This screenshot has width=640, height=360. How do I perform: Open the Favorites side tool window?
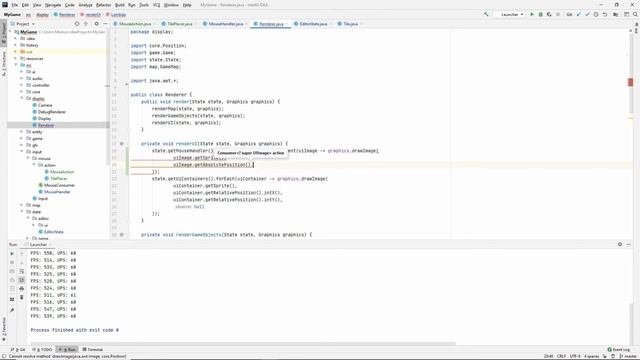(4, 329)
